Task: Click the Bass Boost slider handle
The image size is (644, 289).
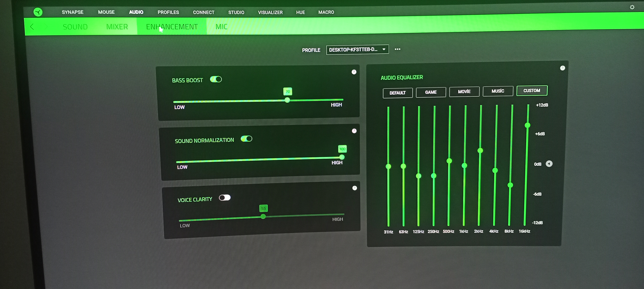Action: tap(287, 100)
